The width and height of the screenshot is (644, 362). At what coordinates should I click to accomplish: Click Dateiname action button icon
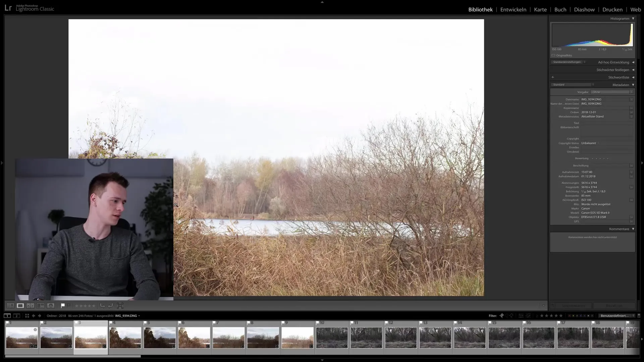click(631, 100)
